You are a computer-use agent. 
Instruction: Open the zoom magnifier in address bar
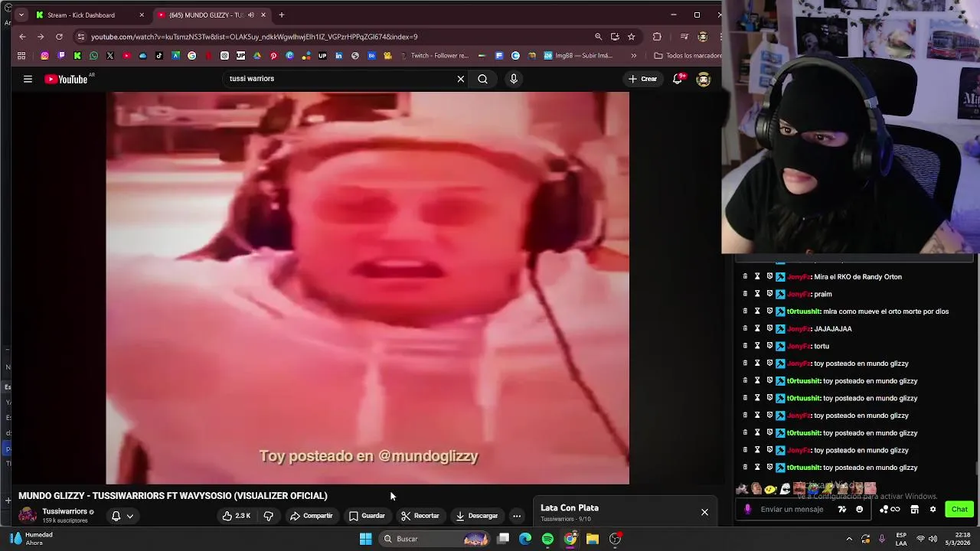[598, 37]
